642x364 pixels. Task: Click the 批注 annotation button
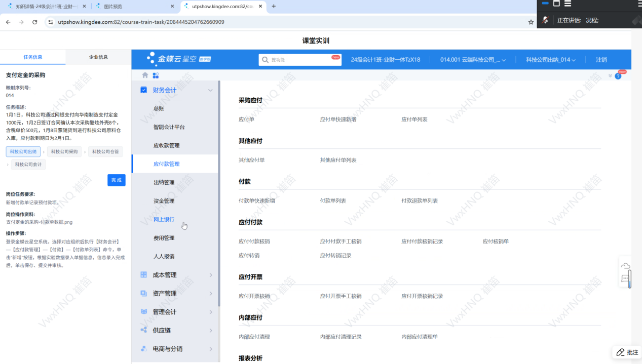(627, 352)
